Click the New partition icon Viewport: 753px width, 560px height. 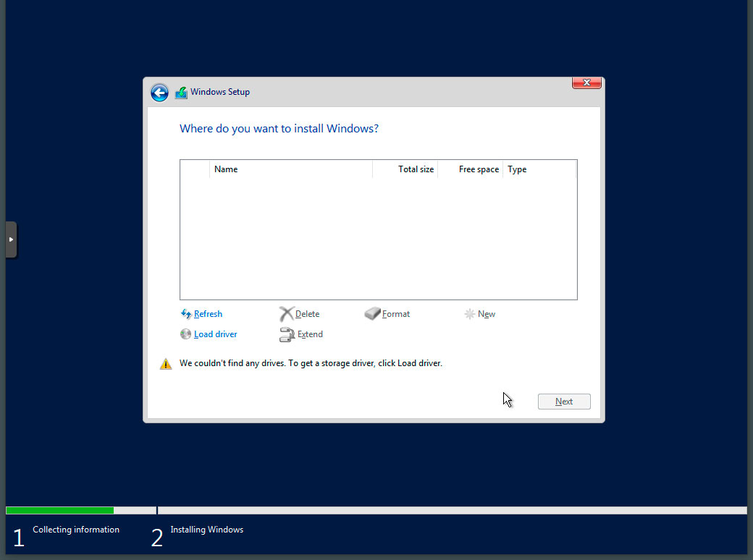[471, 313]
